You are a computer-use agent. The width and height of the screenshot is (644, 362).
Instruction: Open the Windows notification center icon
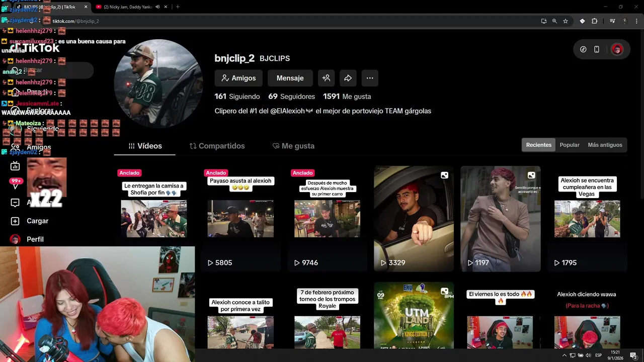633,355
